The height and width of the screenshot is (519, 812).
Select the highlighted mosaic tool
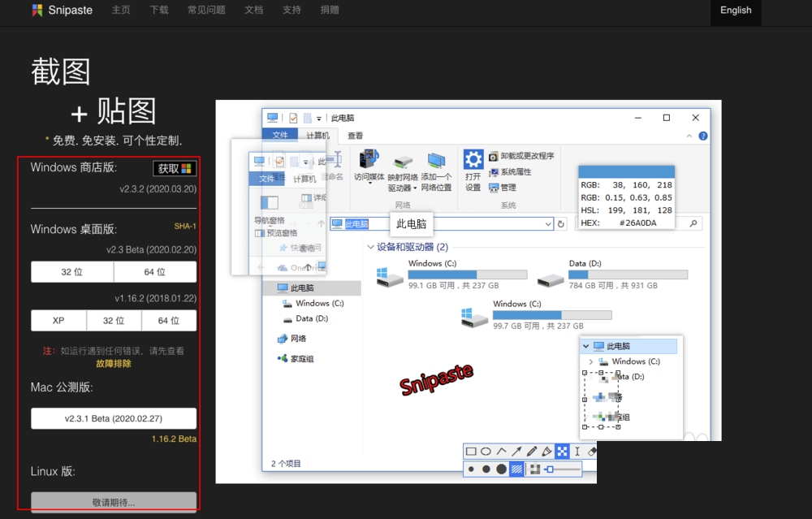click(x=562, y=451)
